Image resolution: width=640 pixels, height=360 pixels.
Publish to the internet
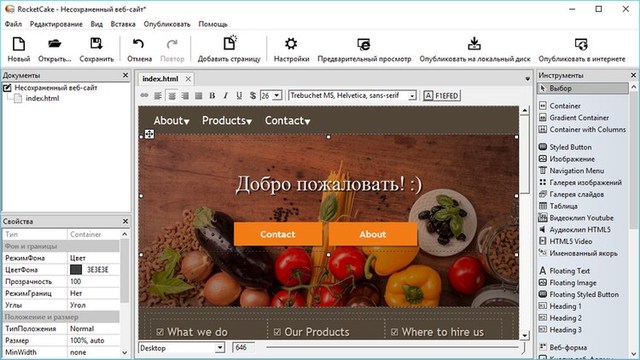pyautogui.click(x=582, y=49)
